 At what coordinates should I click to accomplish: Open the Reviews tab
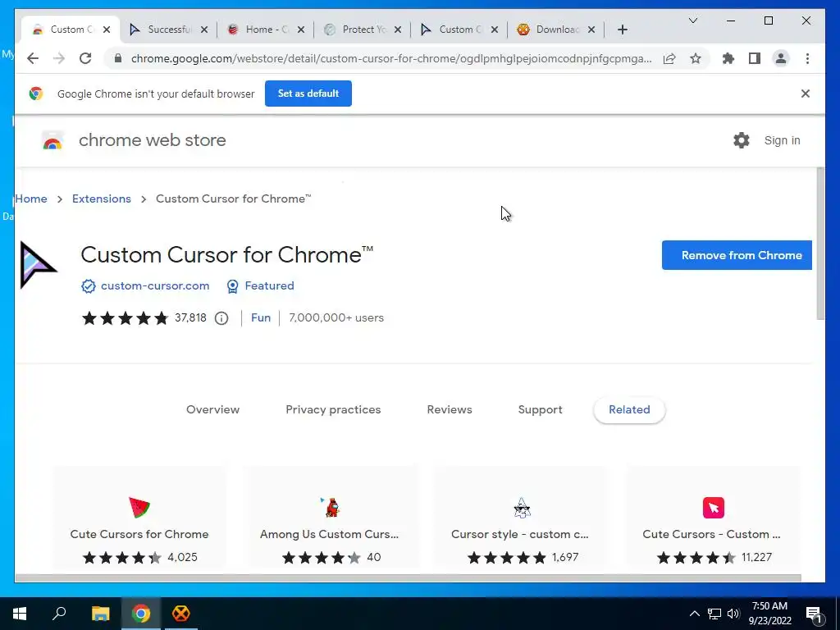(x=450, y=410)
